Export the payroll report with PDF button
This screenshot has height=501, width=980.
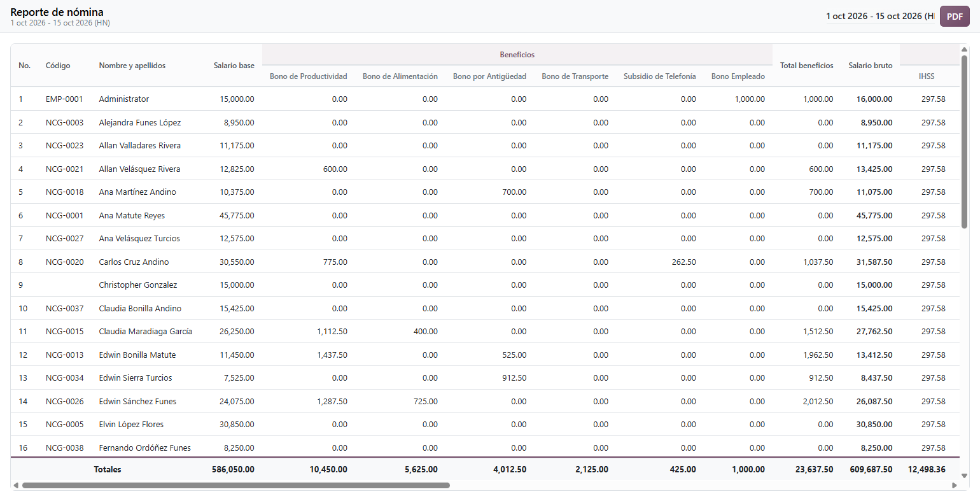coord(955,17)
